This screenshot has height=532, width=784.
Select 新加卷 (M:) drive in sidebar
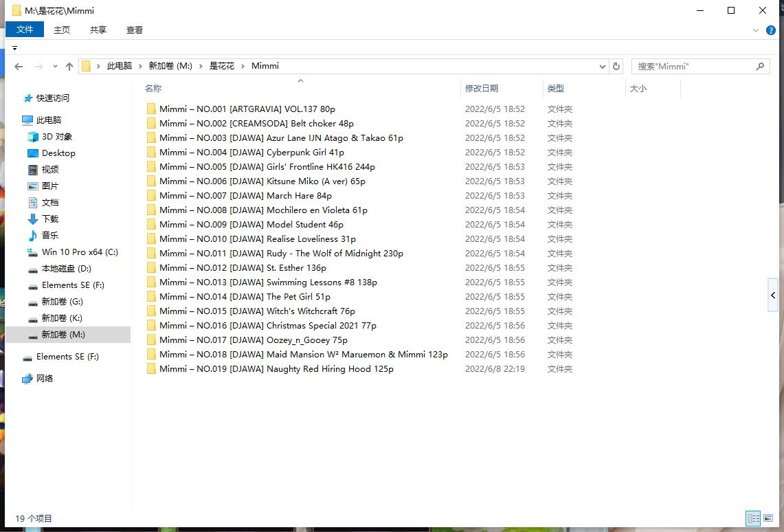69,335
